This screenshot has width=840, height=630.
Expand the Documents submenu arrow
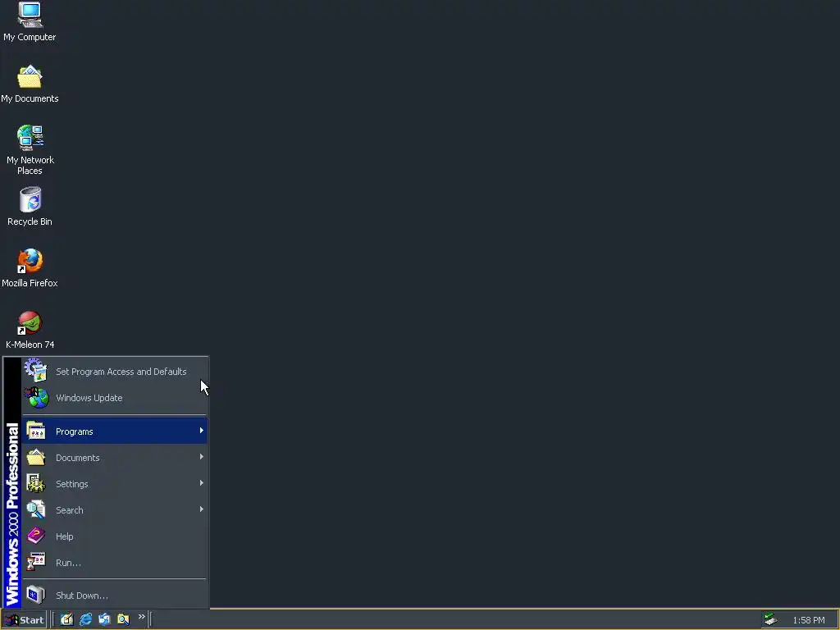[202, 457]
